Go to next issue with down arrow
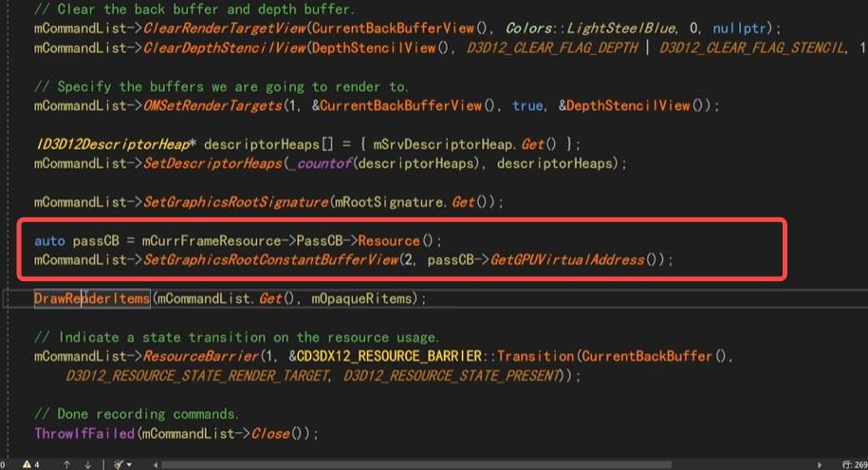The width and height of the screenshot is (868, 470). (x=88, y=464)
